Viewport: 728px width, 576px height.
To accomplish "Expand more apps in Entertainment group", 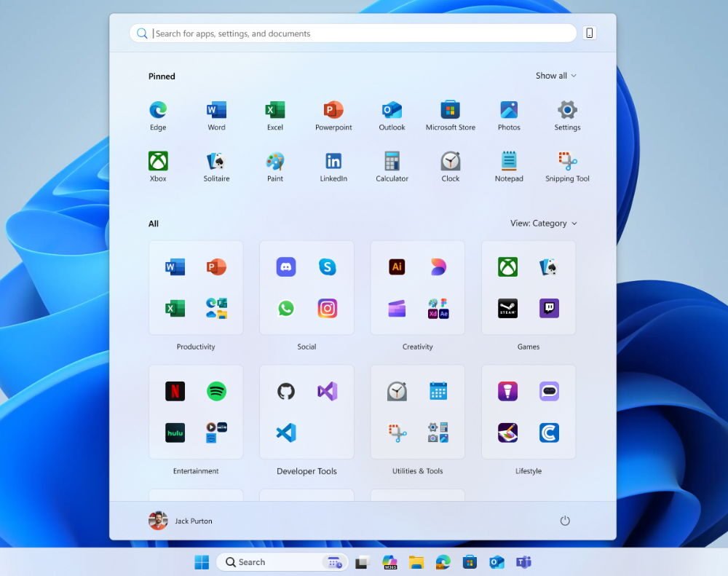I will pos(216,433).
